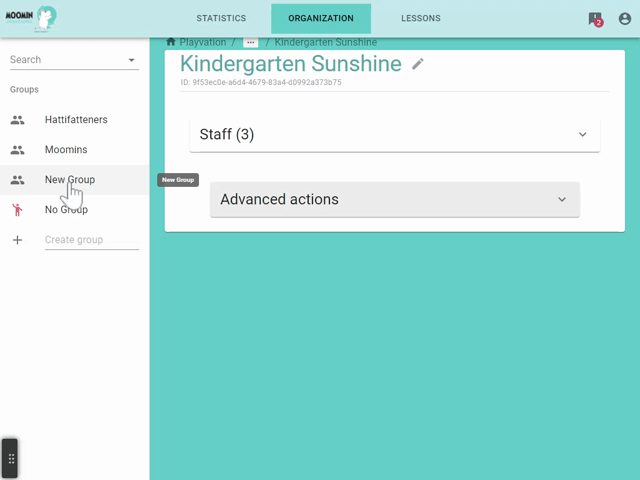The width and height of the screenshot is (640, 480).
Task: Select the Moomins group
Action: coord(75,150)
